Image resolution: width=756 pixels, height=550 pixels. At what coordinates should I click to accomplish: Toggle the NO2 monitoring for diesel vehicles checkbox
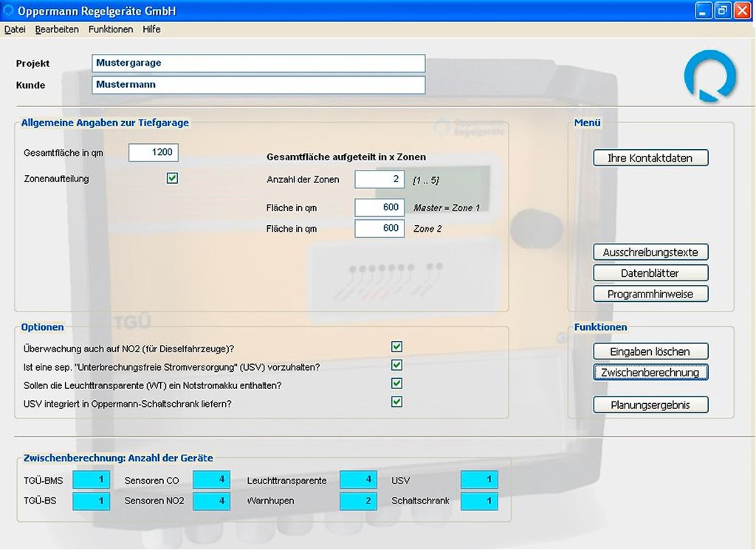[x=396, y=346]
